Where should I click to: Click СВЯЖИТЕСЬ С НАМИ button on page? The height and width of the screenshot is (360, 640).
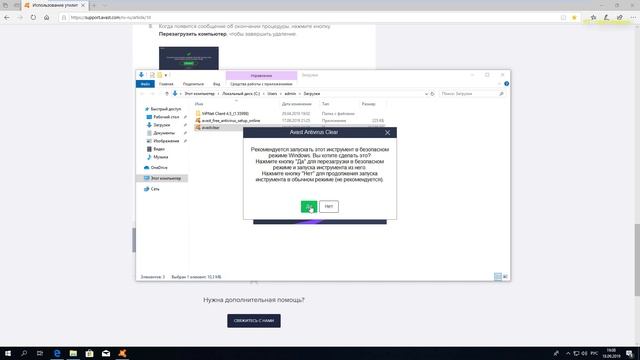point(254,321)
